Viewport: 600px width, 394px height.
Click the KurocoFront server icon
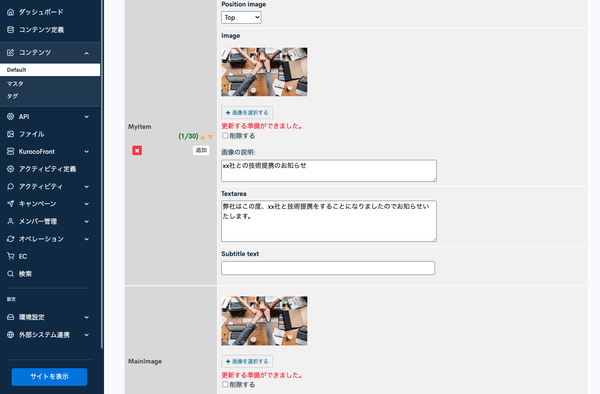coord(11,151)
